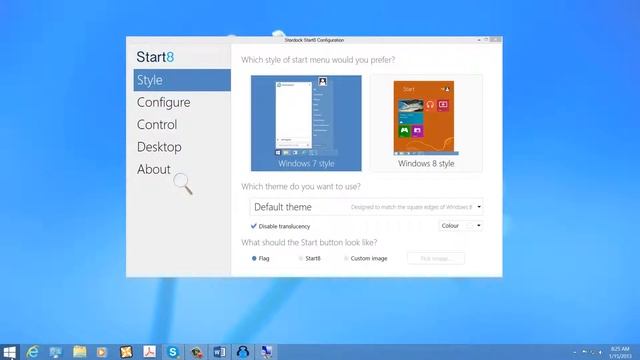This screenshot has height=360, width=640.
Task: Open the Configure section
Action: 163,102
